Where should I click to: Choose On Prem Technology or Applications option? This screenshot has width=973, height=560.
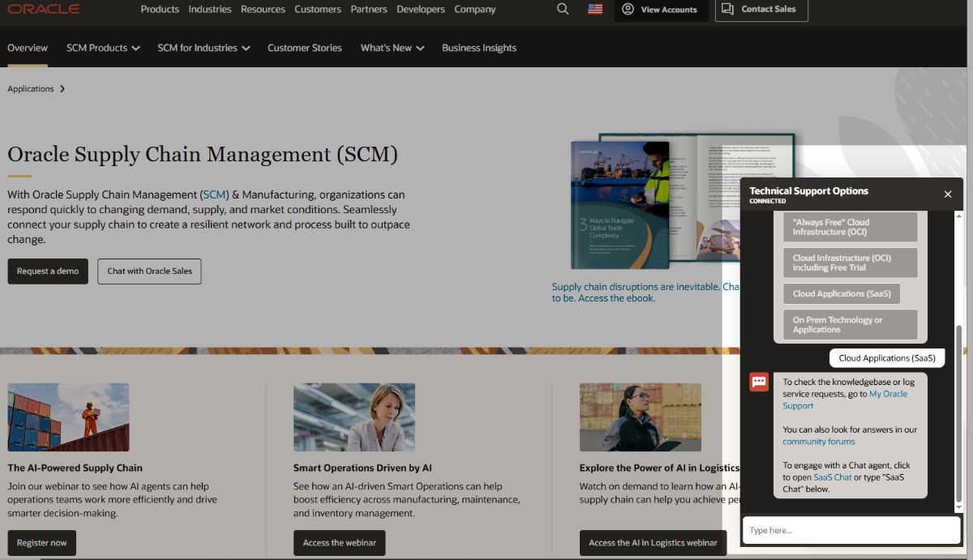(850, 325)
